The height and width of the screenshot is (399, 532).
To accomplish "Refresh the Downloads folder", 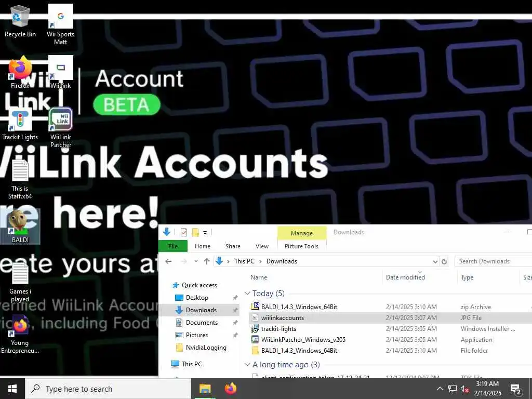I will (444, 262).
